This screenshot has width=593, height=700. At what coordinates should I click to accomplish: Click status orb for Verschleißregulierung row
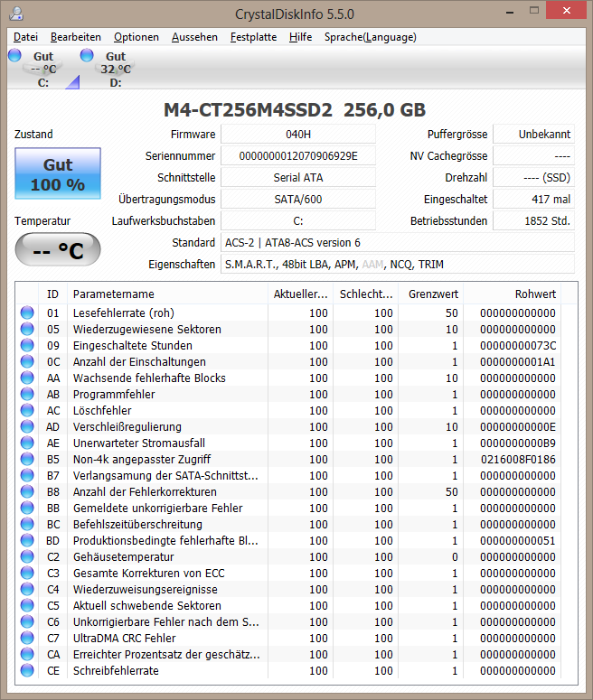coord(27,426)
